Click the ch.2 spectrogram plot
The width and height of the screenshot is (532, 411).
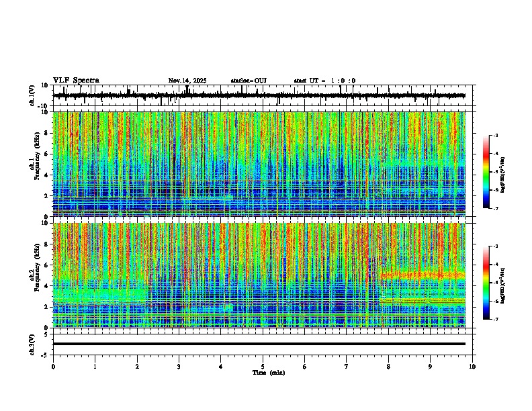[259, 275]
